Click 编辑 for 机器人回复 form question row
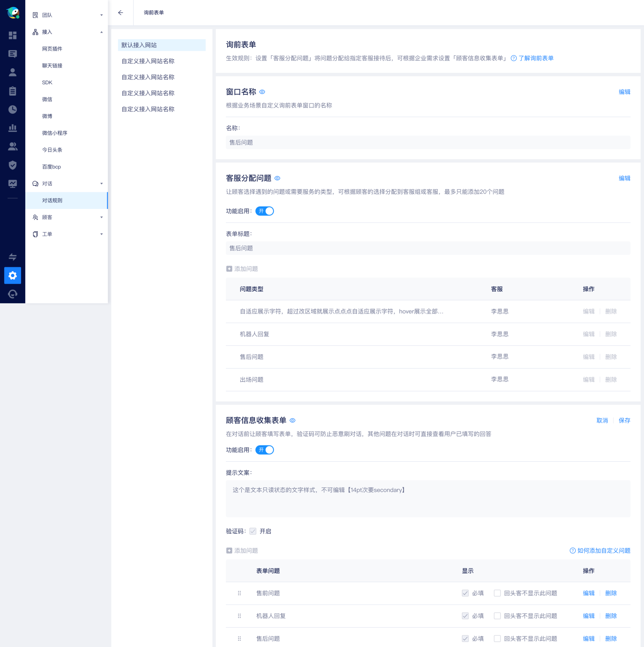This screenshot has width=644, height=647. [x=589, y=616]
